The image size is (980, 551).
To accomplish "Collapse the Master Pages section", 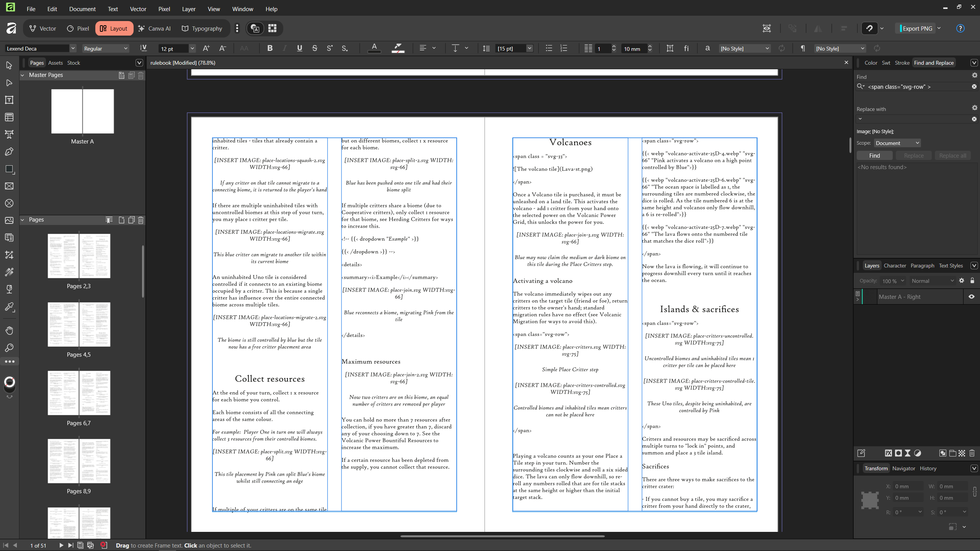I will click(22, 75).
